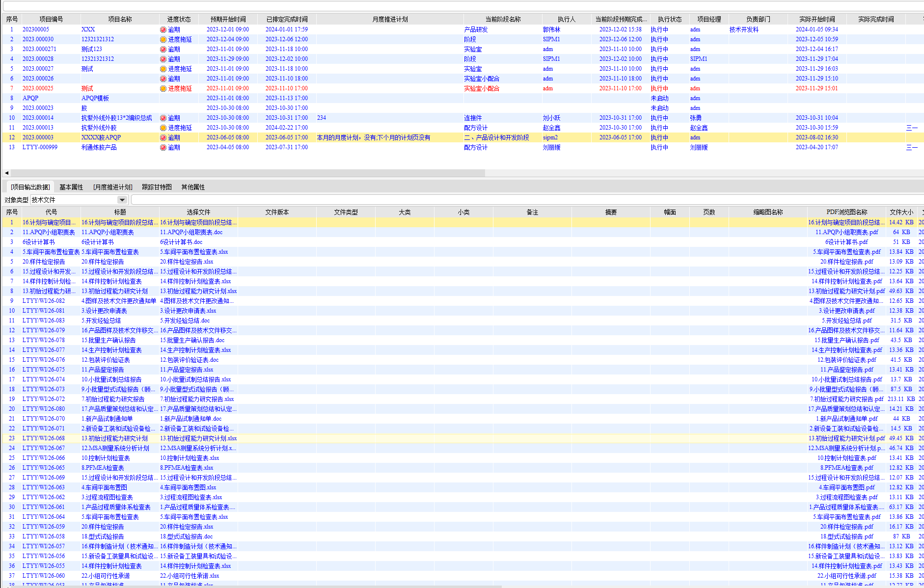Viewport: 924px width, 588px height.
Task: Click the orange 进度拖延 icon for project 2023.000013
Action: click(x=163, y=128)
